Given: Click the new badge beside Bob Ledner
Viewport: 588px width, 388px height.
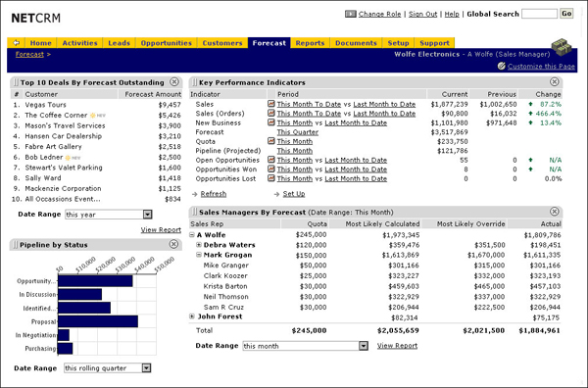Looking at the screenshot, I should 73,158.
